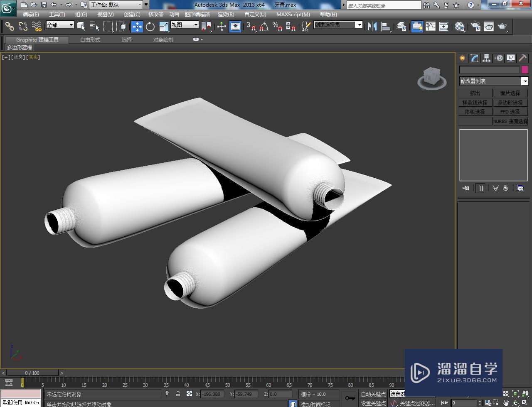Open the Rendered Frame Window
This screenshot has width=532, height=407.
click(489, 27)
